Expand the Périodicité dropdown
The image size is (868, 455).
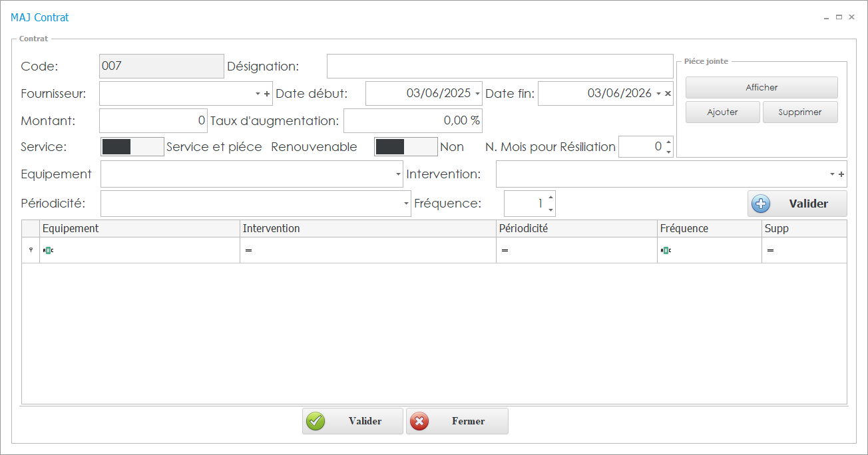click(405, 203)
